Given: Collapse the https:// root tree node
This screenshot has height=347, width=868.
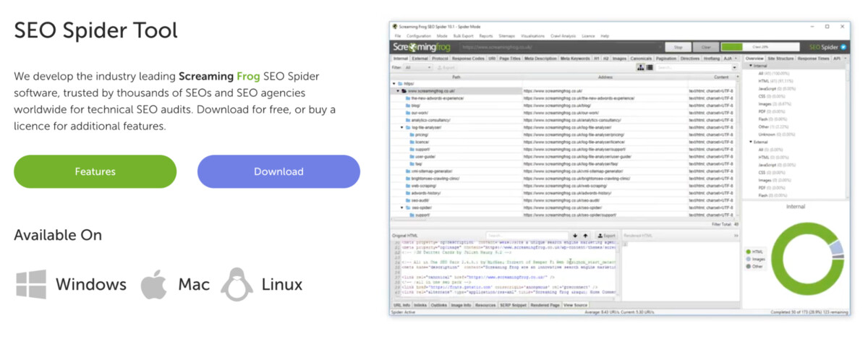Looking at the screenshot, I should (394, 84).
